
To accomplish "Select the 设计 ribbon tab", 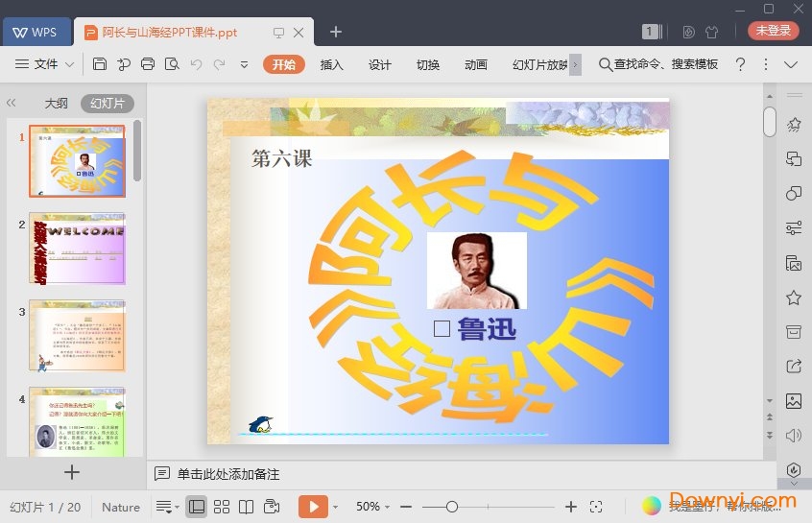I will (x=379, y=64).
